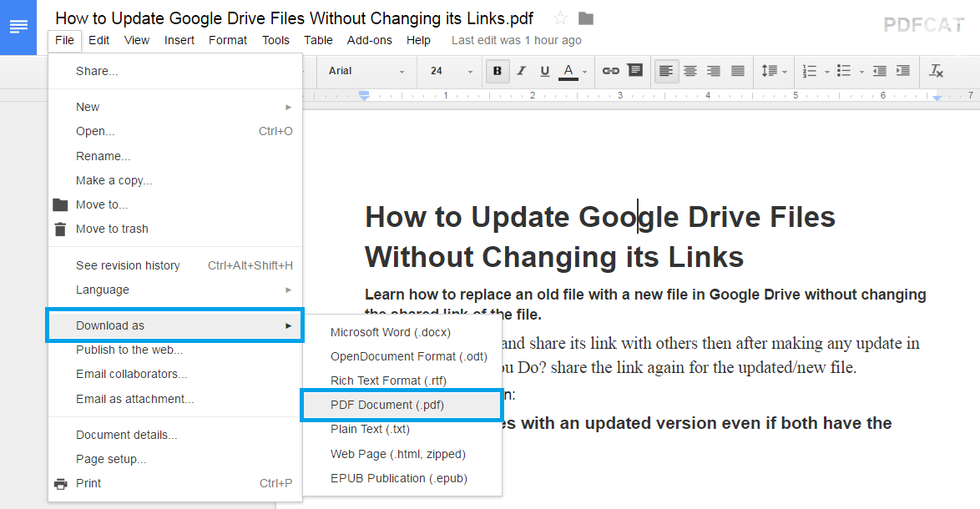This screenshot has width=980, height=509.
Task: Select Rename... from the File menu
Action: [175, 156]
